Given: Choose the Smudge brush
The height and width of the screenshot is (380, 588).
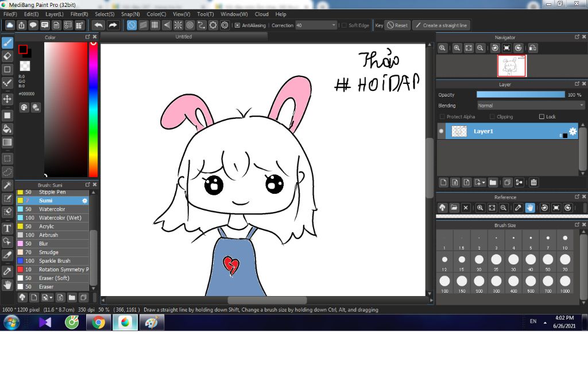Looking at the screenshot, I should pos(52,252).
